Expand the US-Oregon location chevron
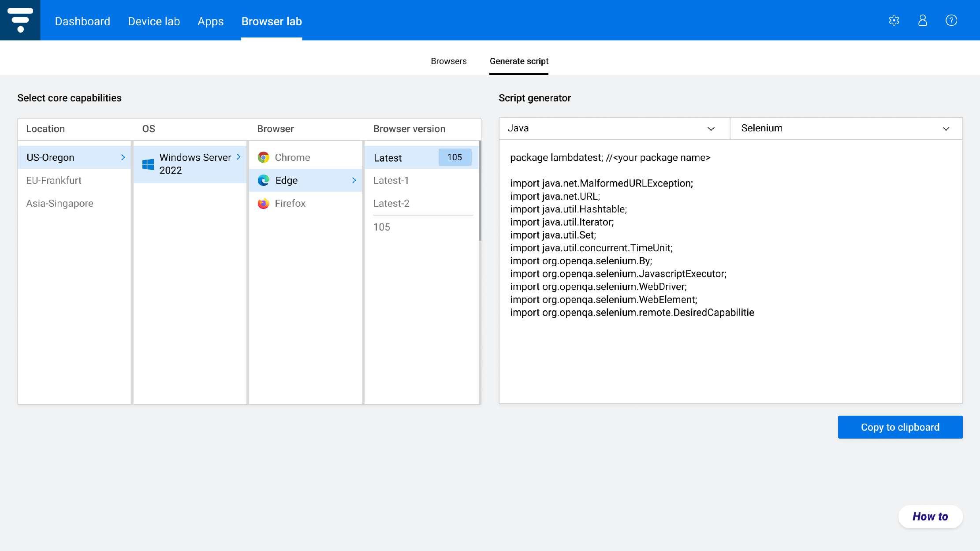This screenshot has width=980, height=551. coord(123,157)
